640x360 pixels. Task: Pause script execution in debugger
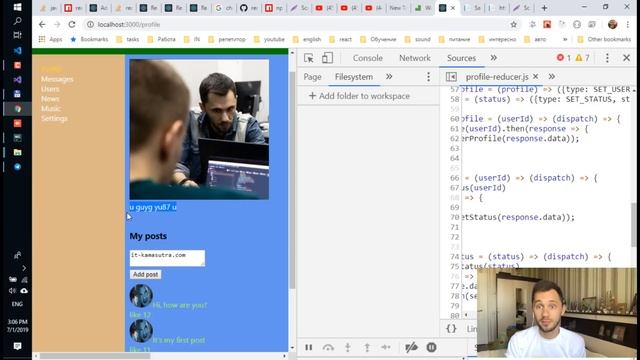(309, 347)
